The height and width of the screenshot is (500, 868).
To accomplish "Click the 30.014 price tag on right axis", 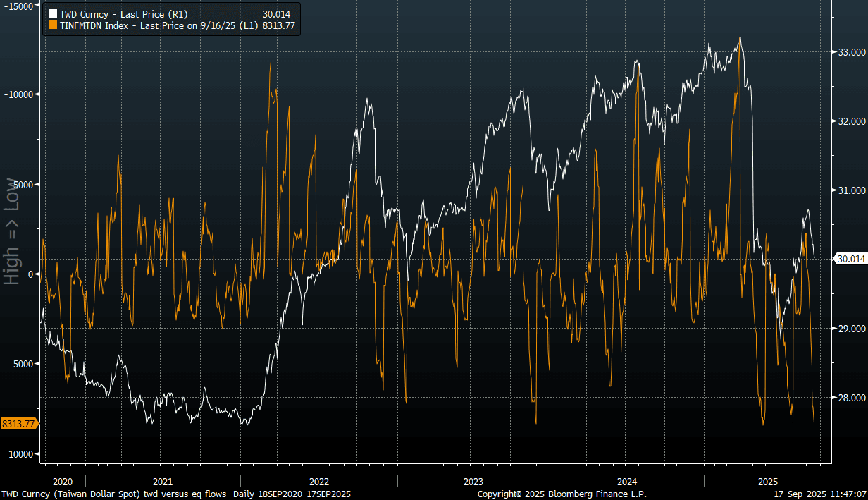I will click(x=850, y=259).
